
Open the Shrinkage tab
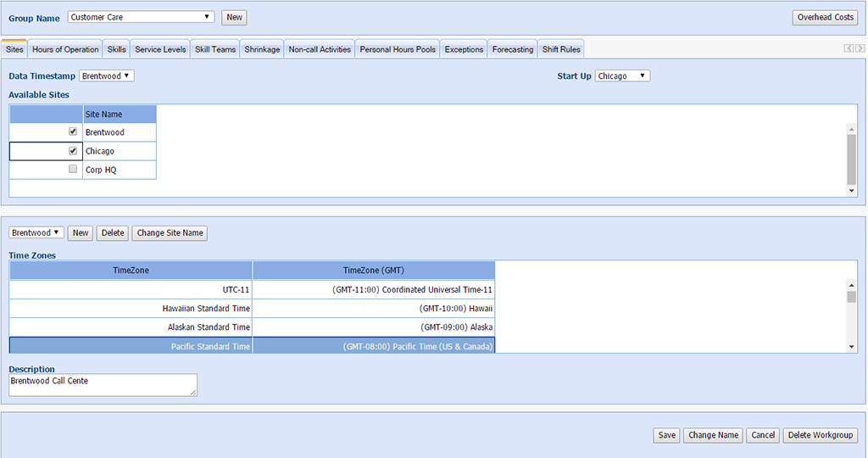click(x=262, y=49)
